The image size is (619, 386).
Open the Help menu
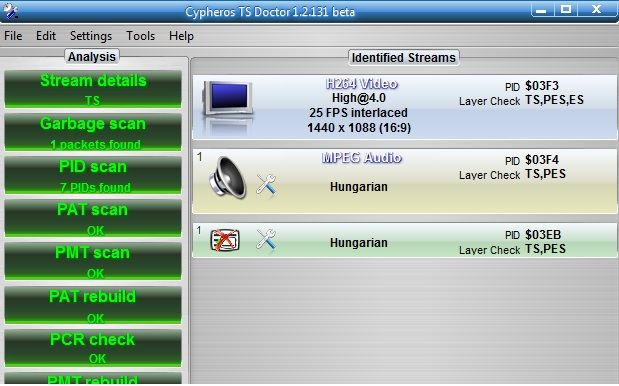coord(181,36)
